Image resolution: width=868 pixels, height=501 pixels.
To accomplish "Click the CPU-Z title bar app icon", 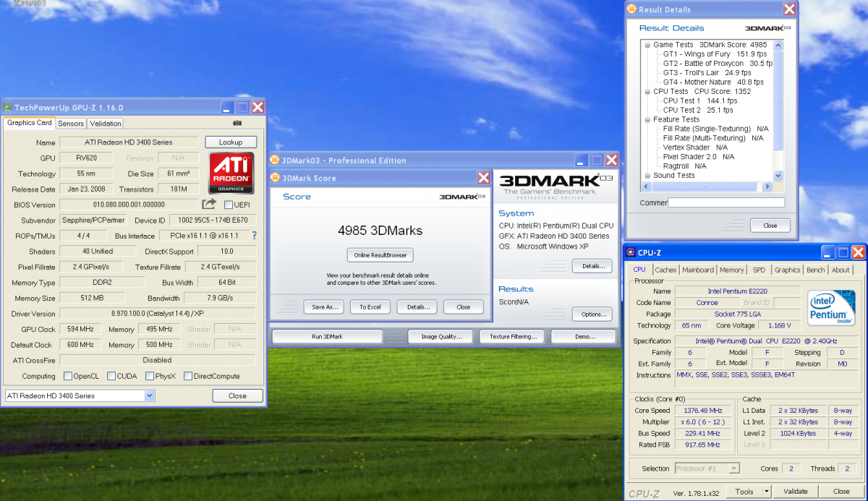I will [x=630, y=252].
